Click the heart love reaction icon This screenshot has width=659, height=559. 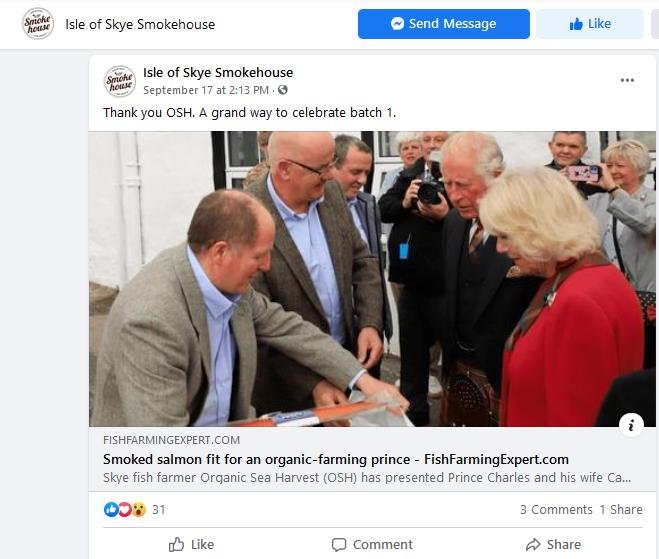(125, 509)
